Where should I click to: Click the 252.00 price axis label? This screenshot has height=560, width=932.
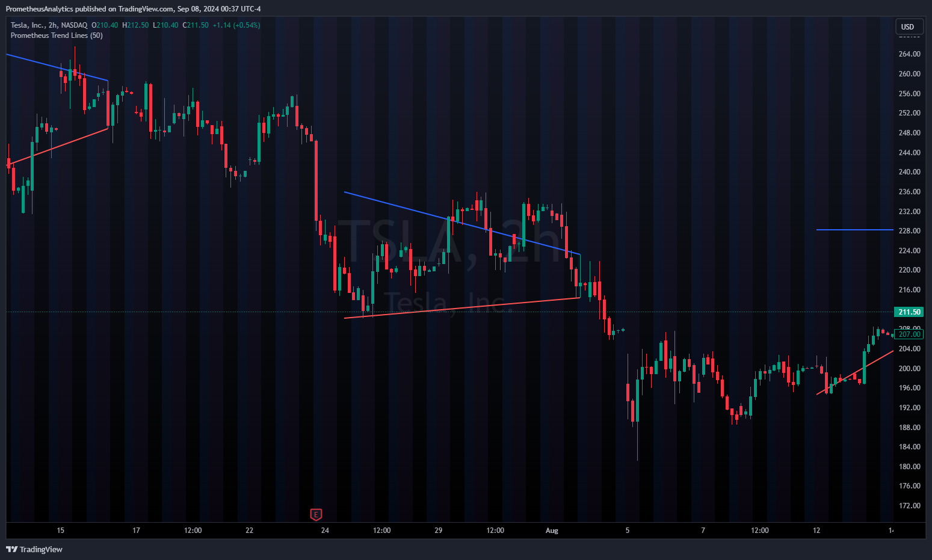[909, 113]
